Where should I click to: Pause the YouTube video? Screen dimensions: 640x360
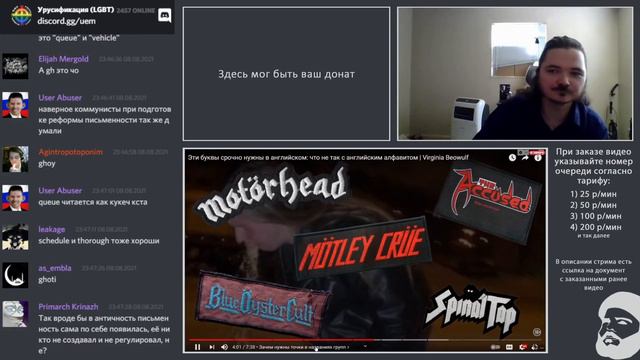pyautogui.click(x=198, y=347)
